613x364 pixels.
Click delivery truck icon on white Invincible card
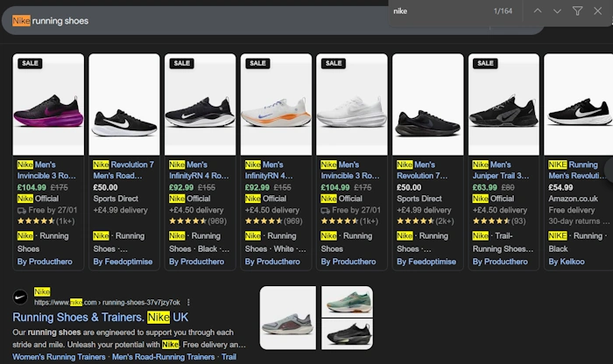tap(325, 211)
